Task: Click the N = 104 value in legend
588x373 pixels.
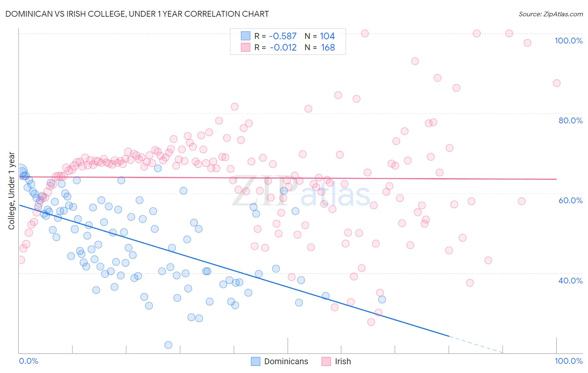Action: [320, 36]
